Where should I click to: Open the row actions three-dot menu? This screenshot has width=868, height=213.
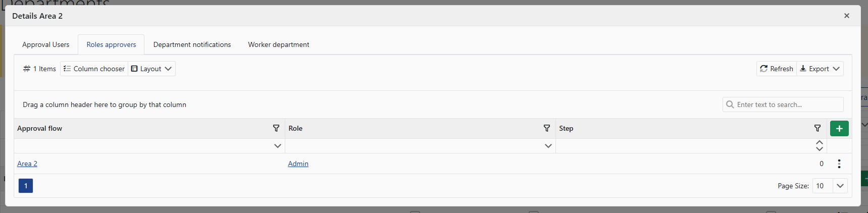tap(839, 164)
